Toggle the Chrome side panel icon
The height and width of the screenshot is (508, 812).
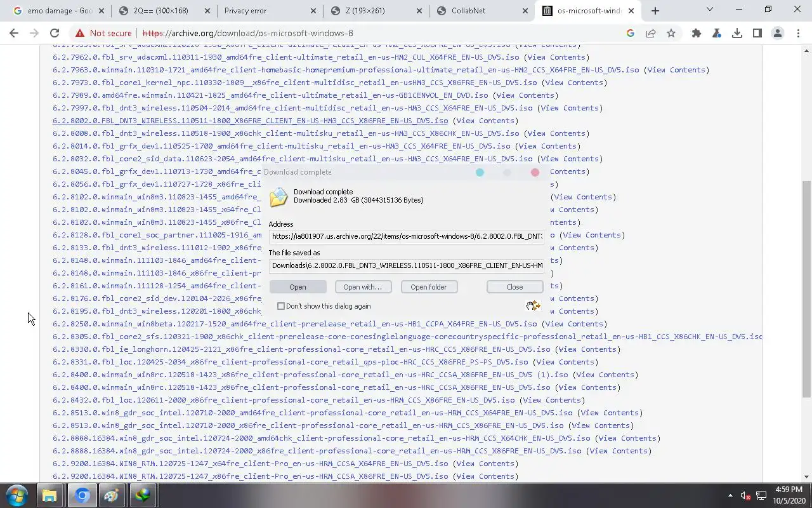click(x=757, y=33)
